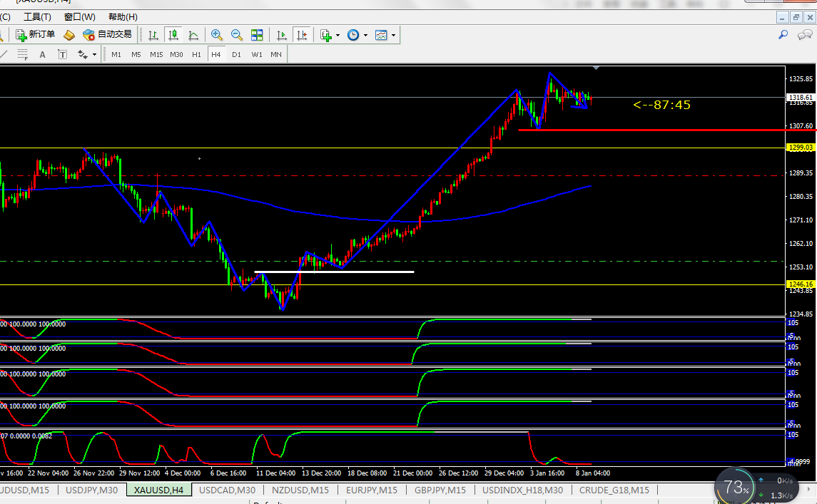Switch chart to bar chart display
Image resolution: width=817 pixels, height=504 pixels.
coord(153,35)
